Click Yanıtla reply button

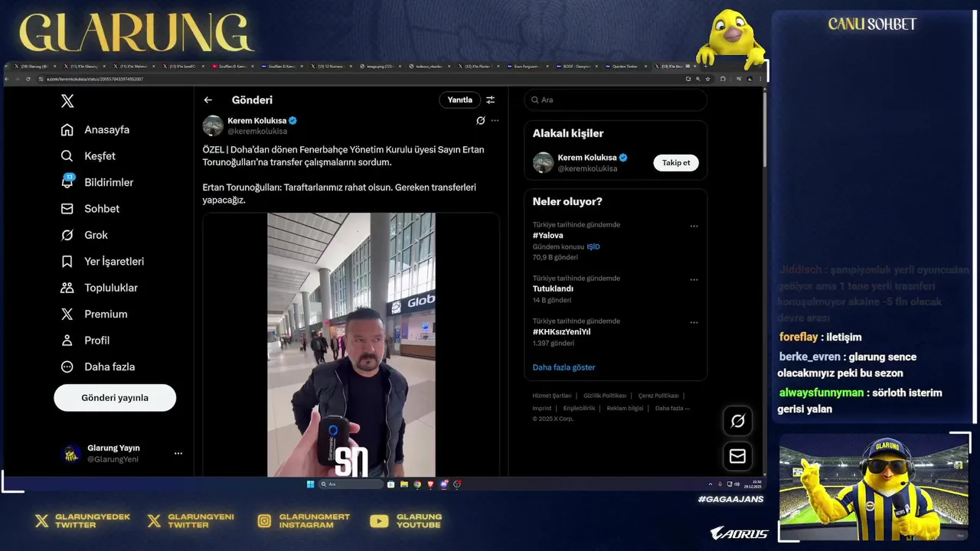tap(460, 100)
